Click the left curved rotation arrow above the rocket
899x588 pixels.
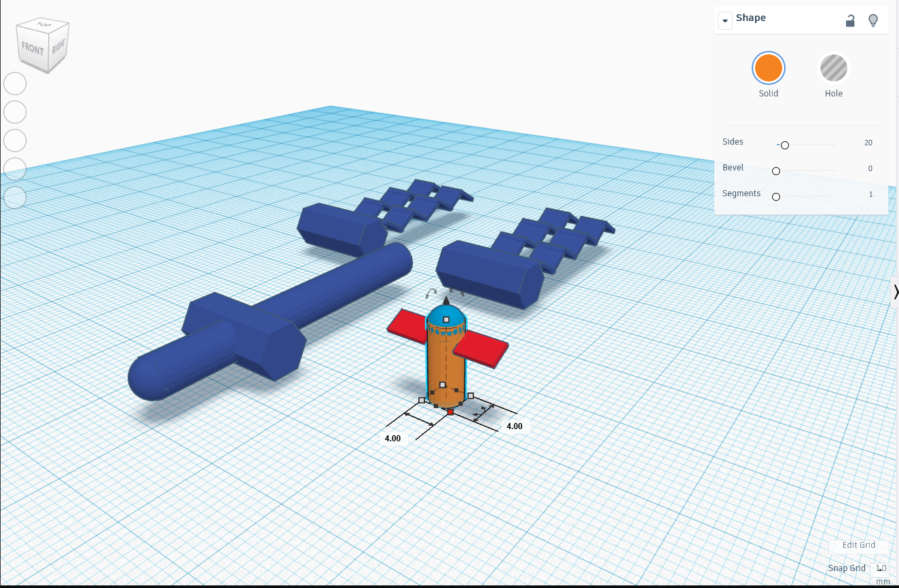tap(430, 293)
